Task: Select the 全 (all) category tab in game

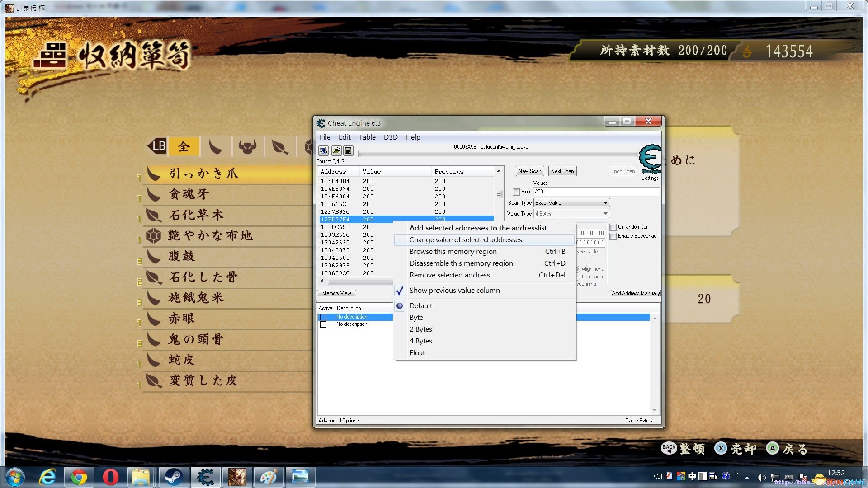Action: click(x=184, y=146)
